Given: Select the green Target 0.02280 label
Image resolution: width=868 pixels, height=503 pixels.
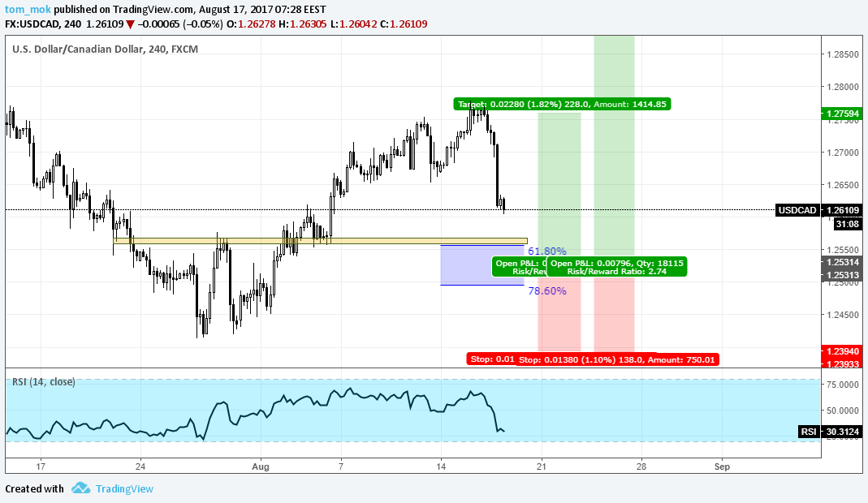Looking at the screenshot, I should (x=562, y=104).
